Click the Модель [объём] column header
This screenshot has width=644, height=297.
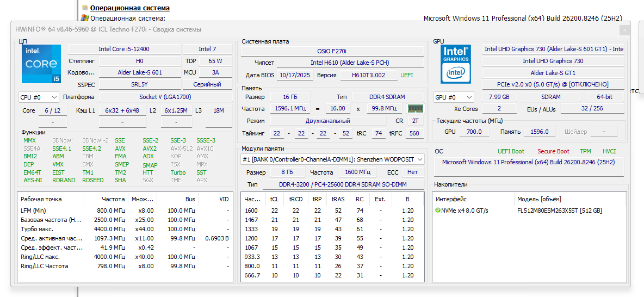point(539,199)
